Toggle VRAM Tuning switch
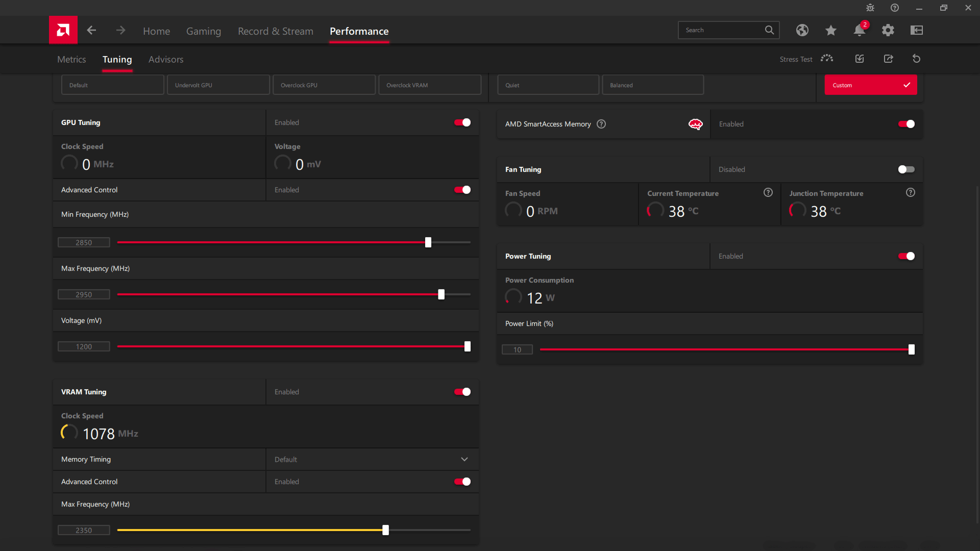 point(462,392)
